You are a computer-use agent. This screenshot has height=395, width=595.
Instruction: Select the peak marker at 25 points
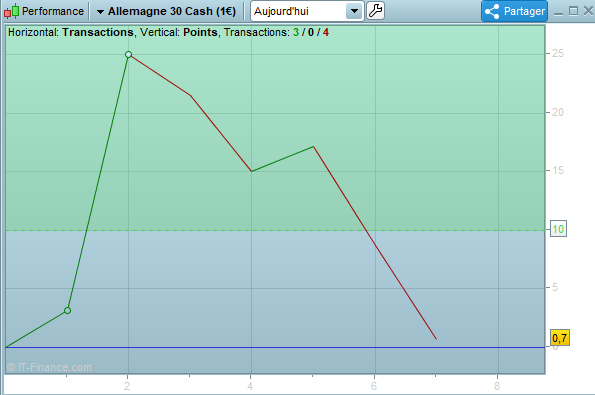click(128, 55)
